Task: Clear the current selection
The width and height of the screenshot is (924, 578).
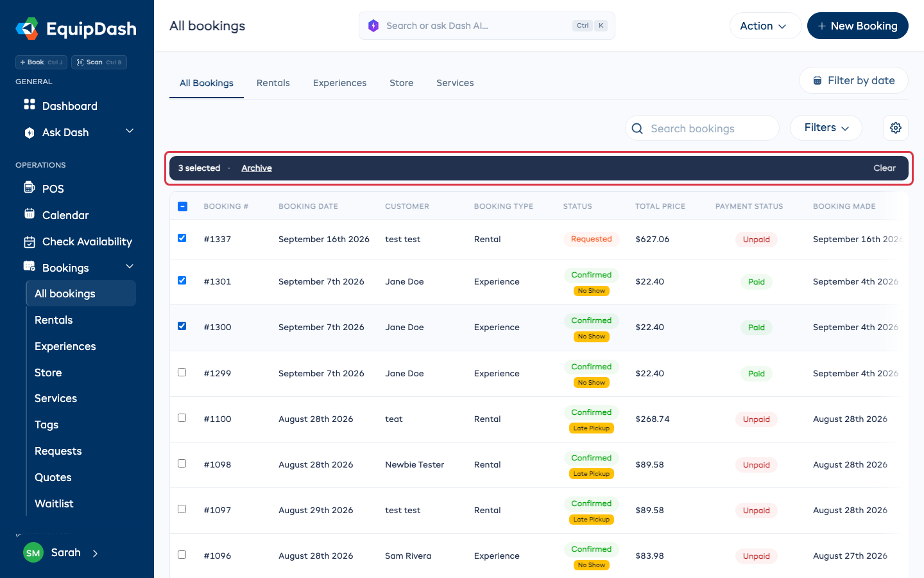Action: [x=884, y=168]
